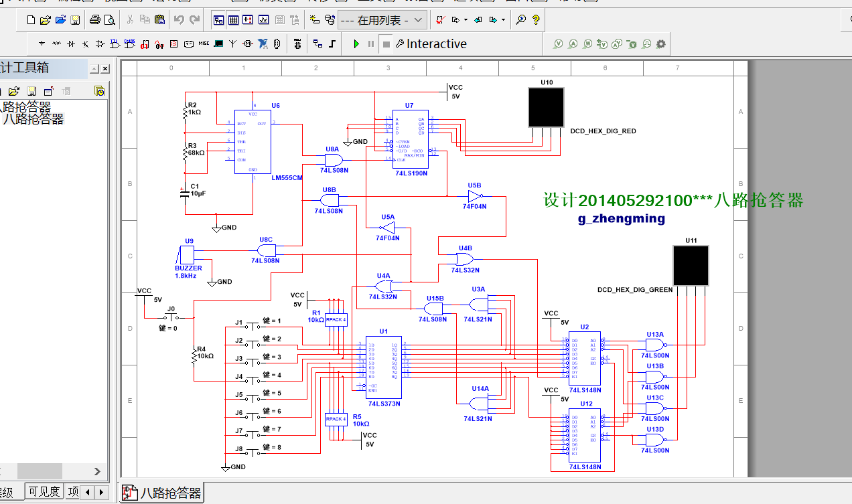Place a power probe
Screen dimensions: 852x504
click(x=587, y=44)
